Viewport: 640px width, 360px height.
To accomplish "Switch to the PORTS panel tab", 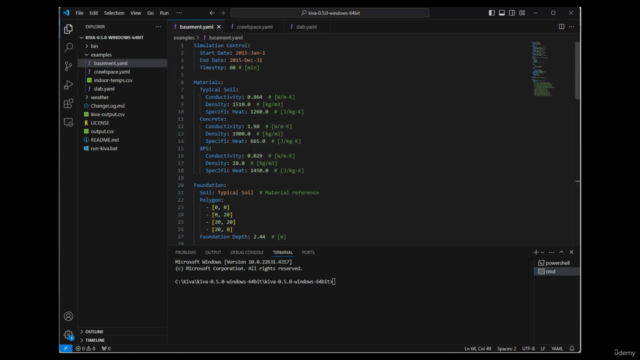I will coord(308,252).
